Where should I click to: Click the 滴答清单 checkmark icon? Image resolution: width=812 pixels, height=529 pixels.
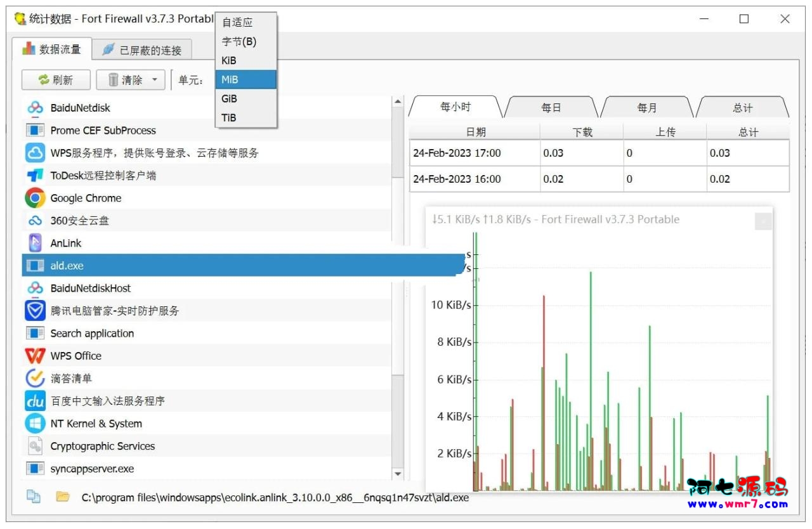tap(35, 378)
